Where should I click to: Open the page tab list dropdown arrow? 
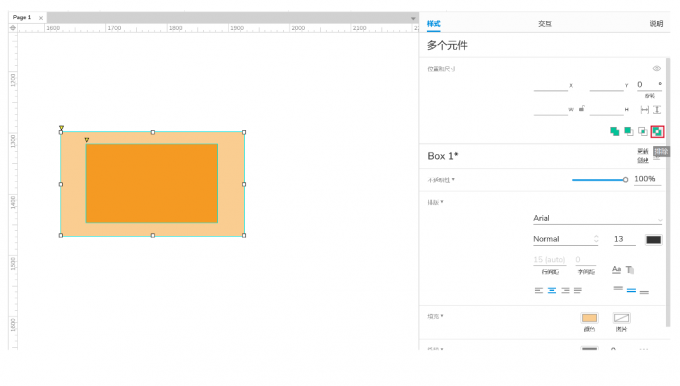coord(413,18)
